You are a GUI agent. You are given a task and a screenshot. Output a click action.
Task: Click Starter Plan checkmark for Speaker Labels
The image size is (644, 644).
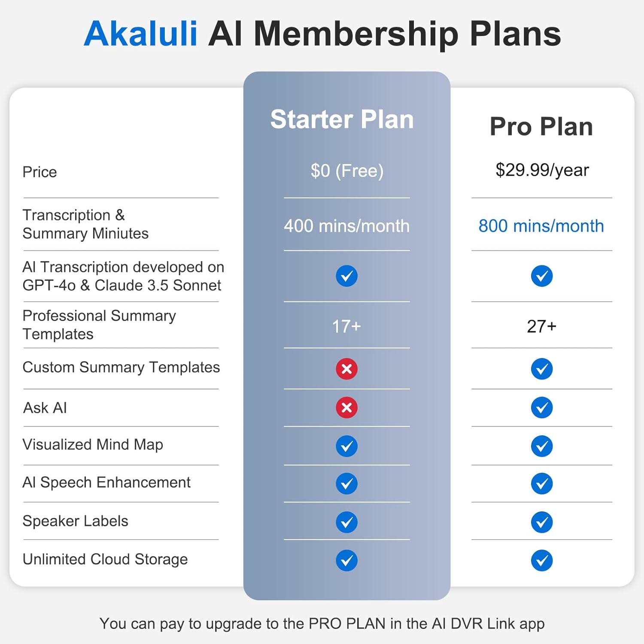(346, 522)
